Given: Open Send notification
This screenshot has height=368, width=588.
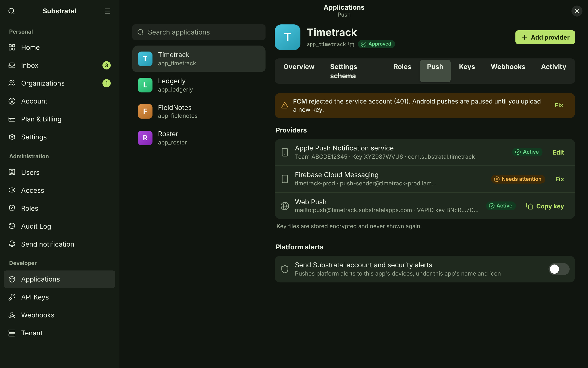Looking at the screenshot, I should pyautogui.click(x=59, y=244).
